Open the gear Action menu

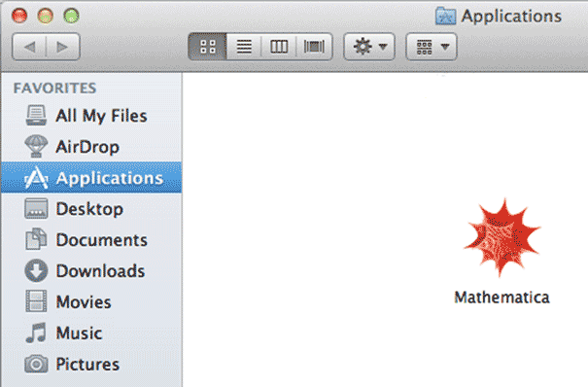[369, 47]
